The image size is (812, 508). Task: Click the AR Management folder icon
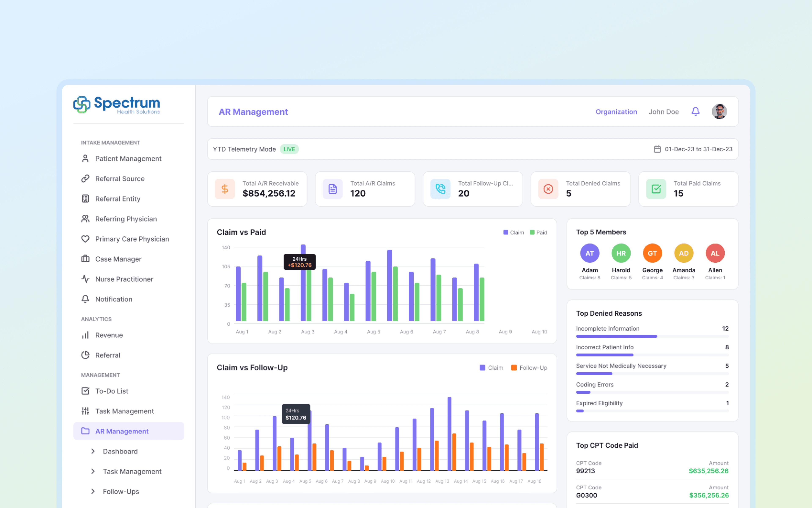coord(85,431)
